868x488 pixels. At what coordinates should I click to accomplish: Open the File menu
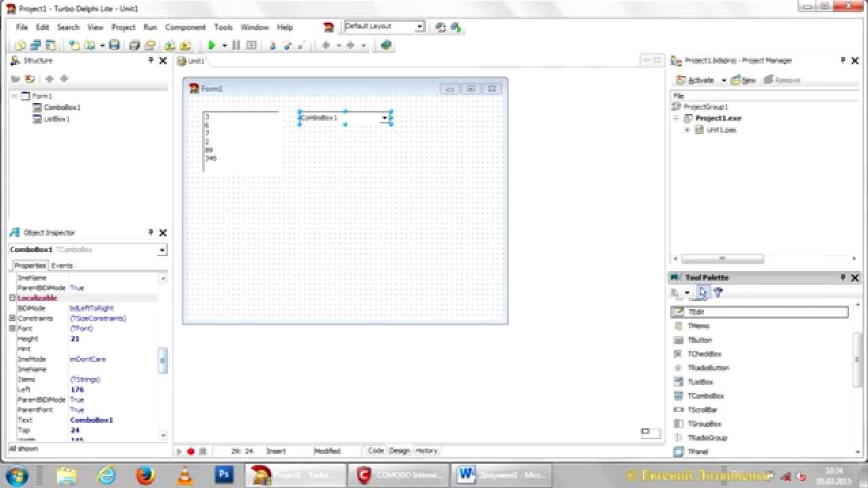22,27
